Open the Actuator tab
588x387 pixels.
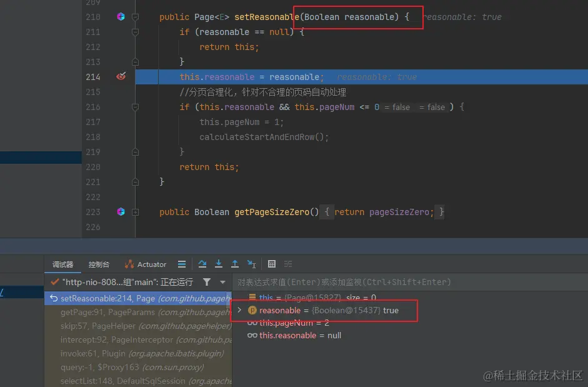click(146, 264)
